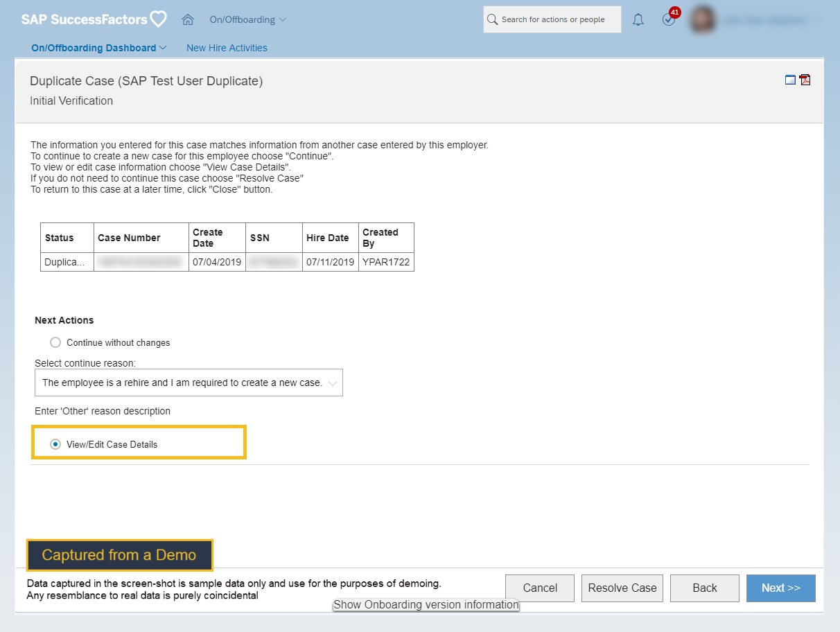This screenshot has width=840, height=632.
Task: Click the Resolve Case button
Action: (x=622, y=588)
